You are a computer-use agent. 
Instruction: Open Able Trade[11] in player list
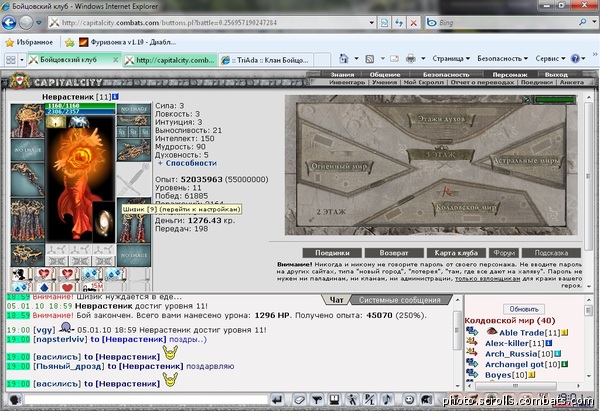point(524,333)
